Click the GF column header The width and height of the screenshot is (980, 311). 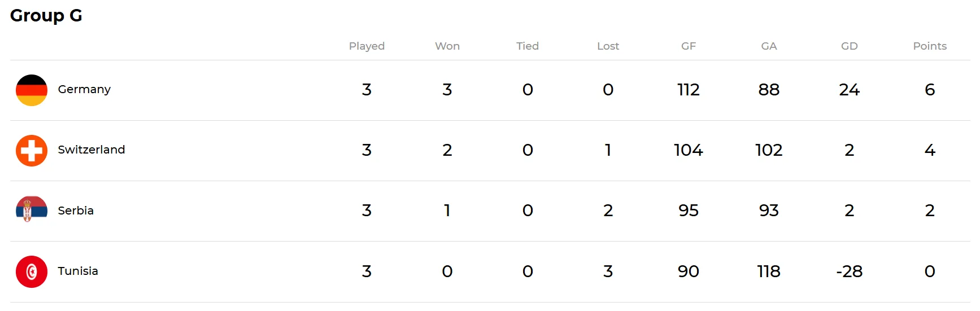point(689,46)
